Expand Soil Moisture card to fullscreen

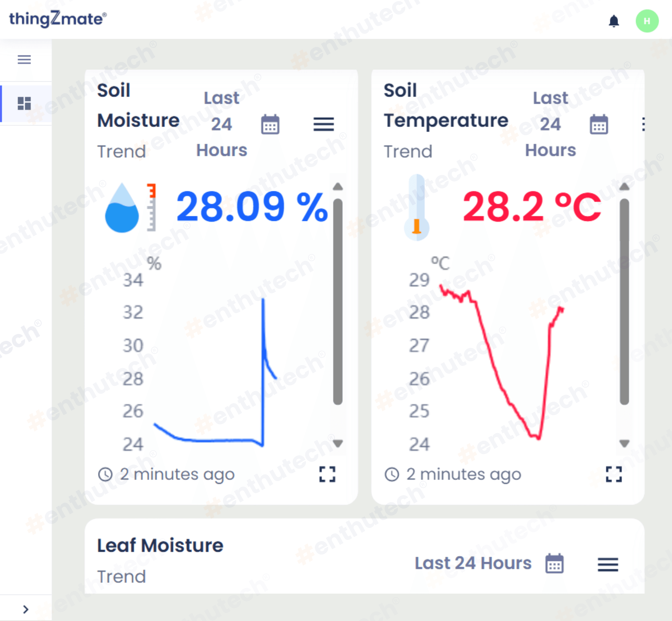tap(327, 474)
